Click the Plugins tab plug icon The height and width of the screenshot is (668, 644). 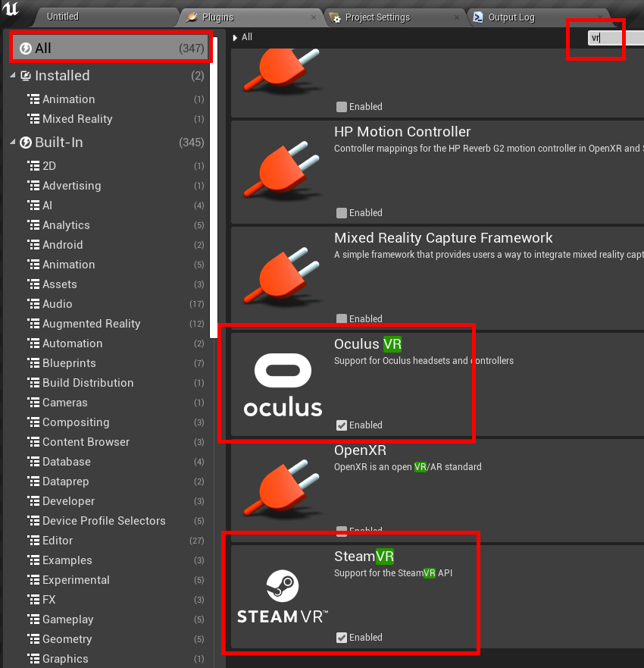(x=192, y=17)
